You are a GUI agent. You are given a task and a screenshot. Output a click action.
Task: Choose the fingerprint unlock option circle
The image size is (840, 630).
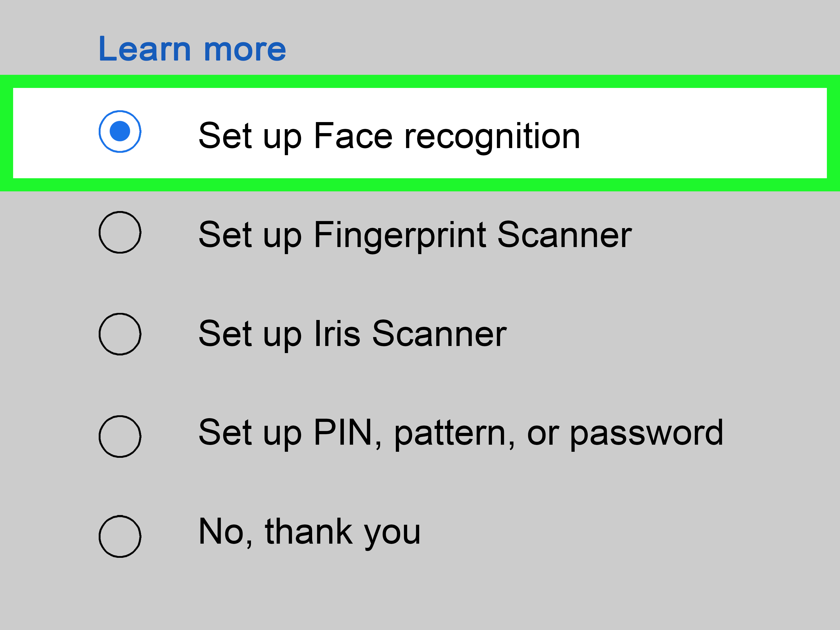click(120, 232)
